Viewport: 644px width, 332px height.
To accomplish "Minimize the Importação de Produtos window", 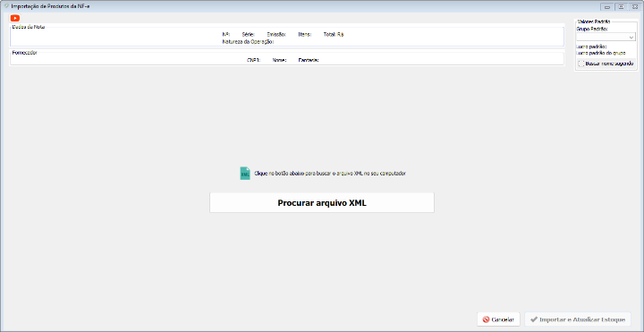I will point(606,6).
